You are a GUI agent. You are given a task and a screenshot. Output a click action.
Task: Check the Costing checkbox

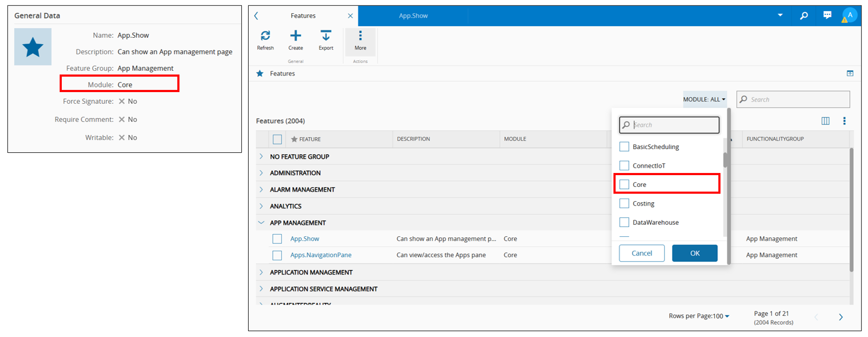[624, 203]
